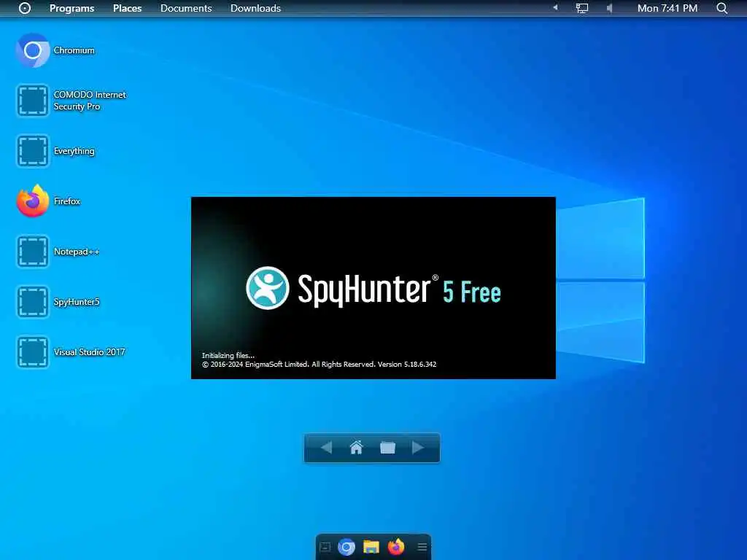This screenshot has height=560, width=747.
Task: Open the Places menu
Action: [127, 8]
